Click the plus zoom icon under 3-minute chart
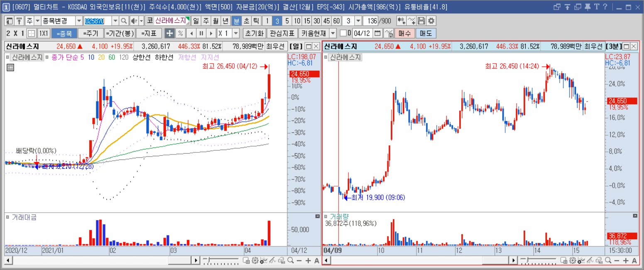 click(x=626, y=260)
